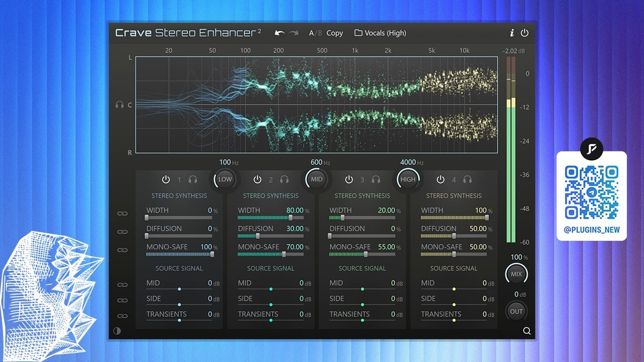Viewport: 644px width, 362px height.
Task: Adjust band 1 MONO-SAFE slider at 100
Action: (179, 254)
